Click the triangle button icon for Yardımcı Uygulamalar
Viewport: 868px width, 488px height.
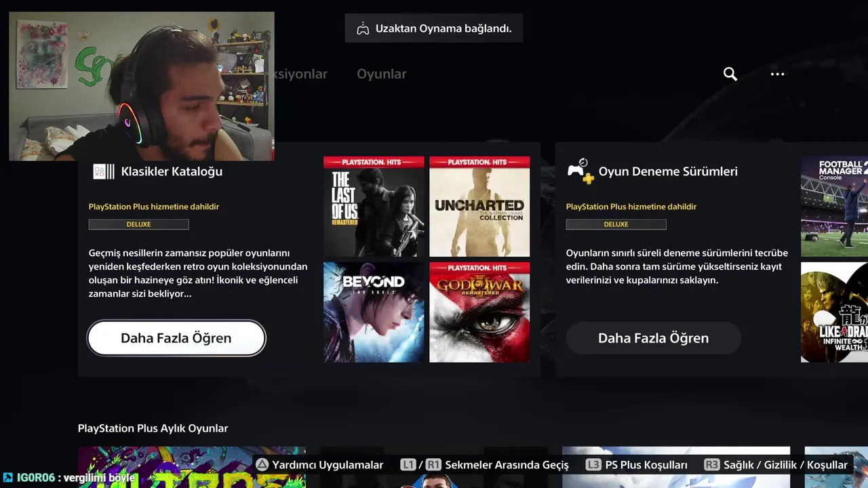tap(262, 465)
